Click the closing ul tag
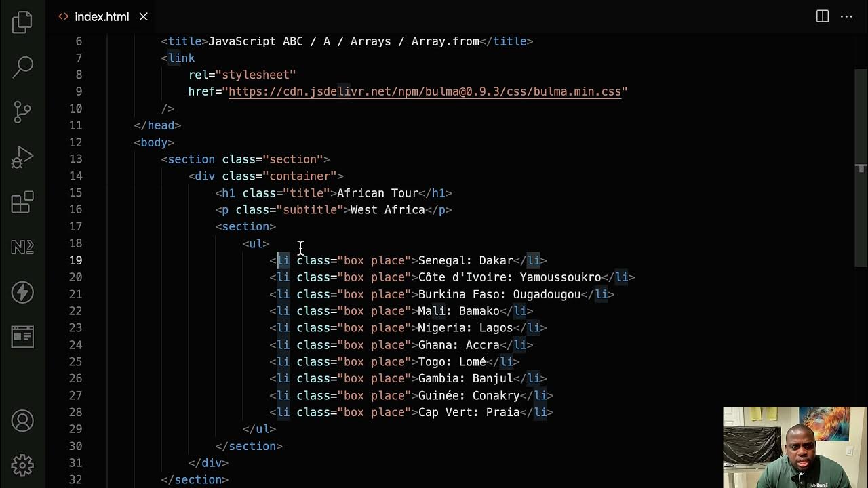 coord(259,429)
